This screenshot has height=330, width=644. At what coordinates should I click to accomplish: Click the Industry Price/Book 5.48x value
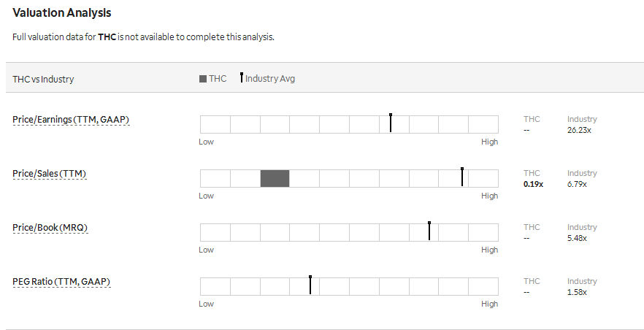click(x=577, y=238)
